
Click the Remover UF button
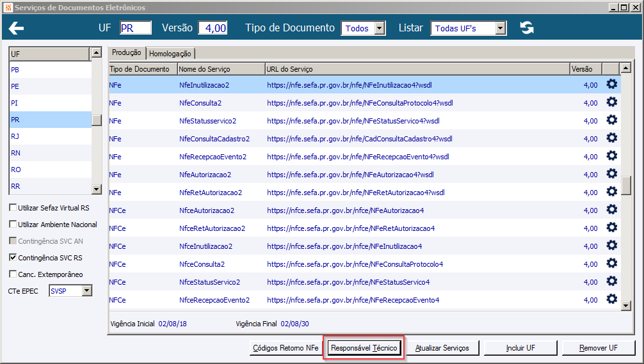pyautogui.click(x=599, y=348)
